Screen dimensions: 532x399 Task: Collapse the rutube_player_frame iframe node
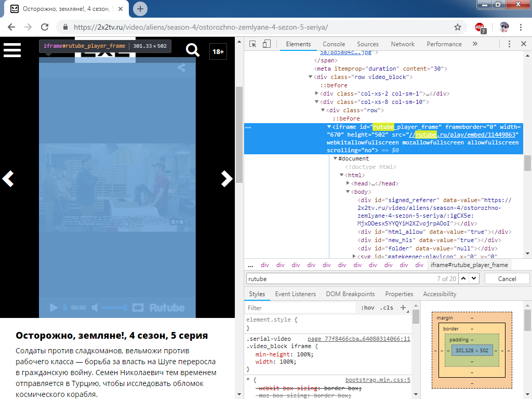pos(329,127)
